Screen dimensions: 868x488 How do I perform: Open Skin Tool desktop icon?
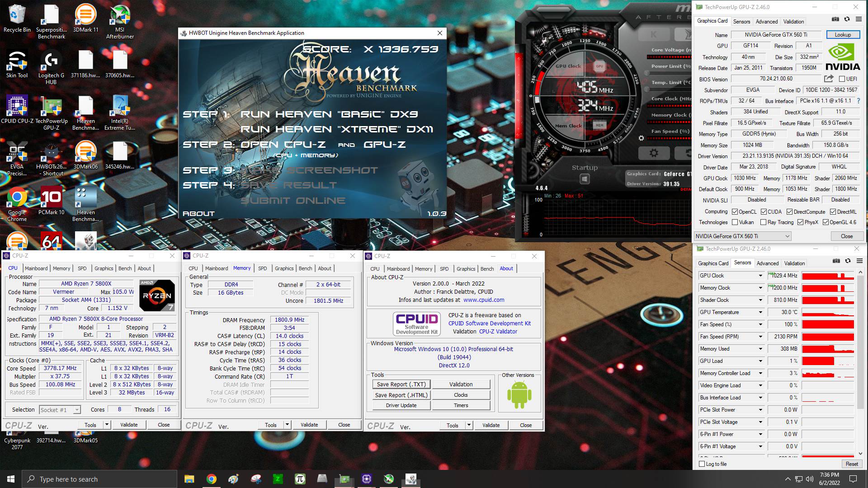[17, 64]
